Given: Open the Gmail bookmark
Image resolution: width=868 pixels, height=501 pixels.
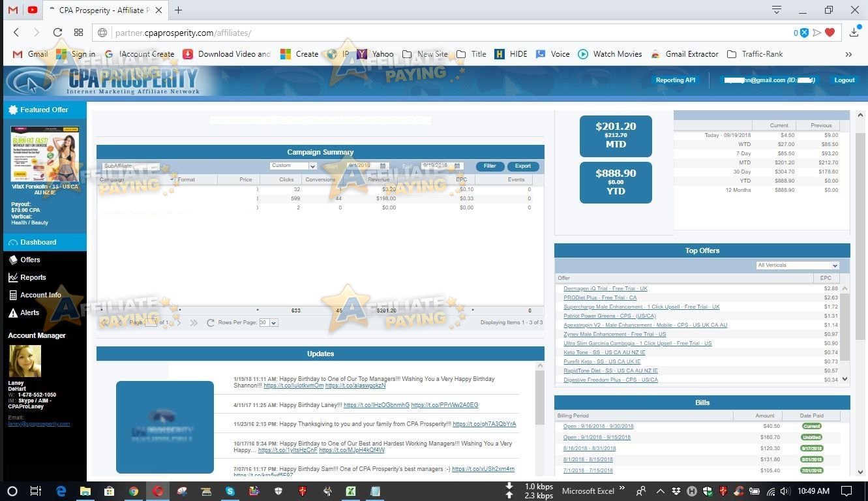Looking at the screenshot, I should coord(30,54).
